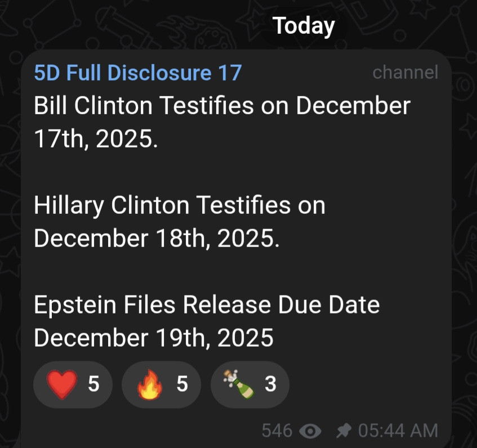This screenshot has width=477, height=448.
Task: Click the "Epstein Files Release Due Date" line
Action: pyautogui.click(x=207, y=305)
